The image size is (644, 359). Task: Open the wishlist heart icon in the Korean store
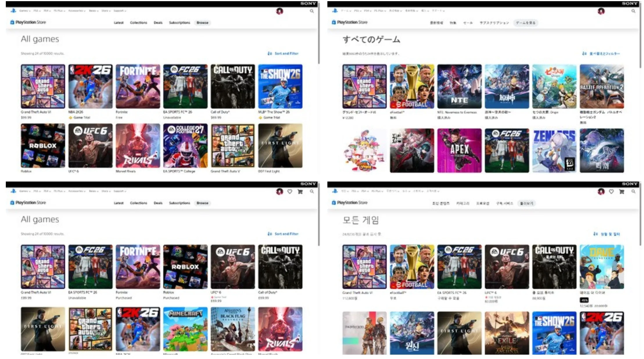pos(611,191)
